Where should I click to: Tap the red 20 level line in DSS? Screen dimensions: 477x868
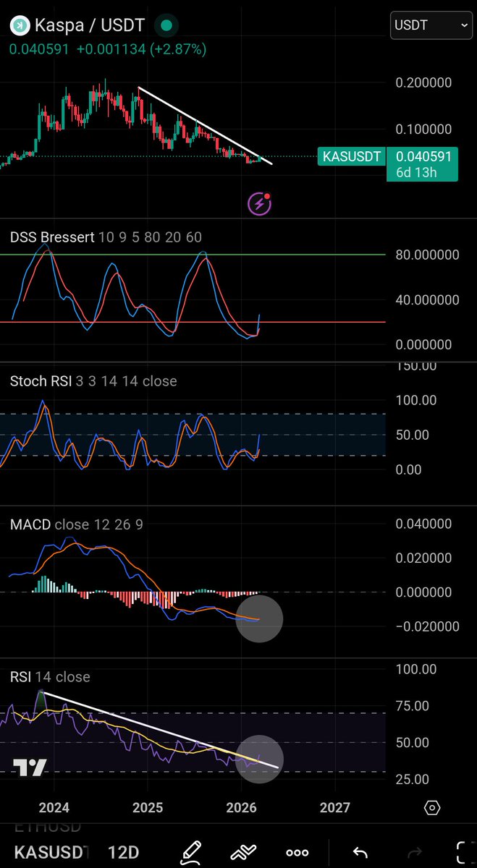[x=193, y=322]
